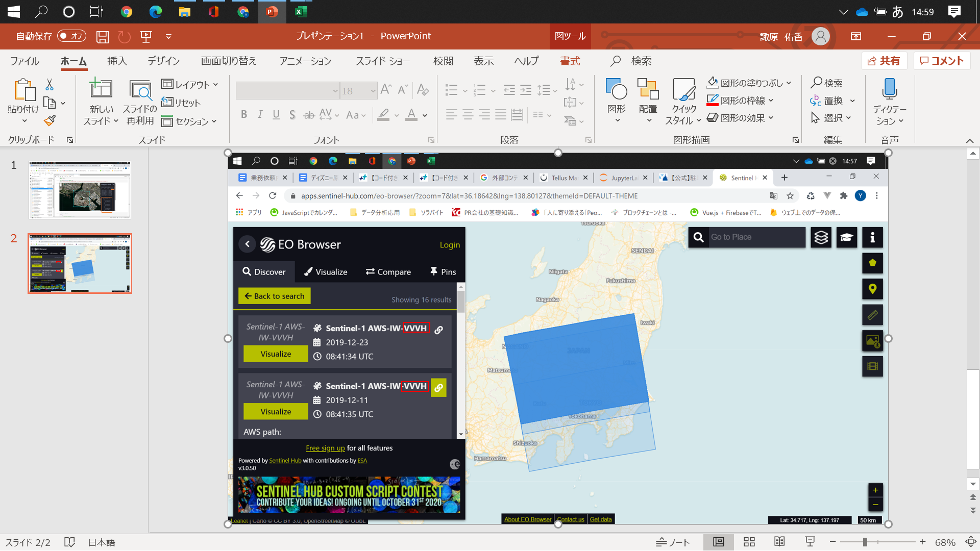Toggle text shadow S button

point(292,114)
